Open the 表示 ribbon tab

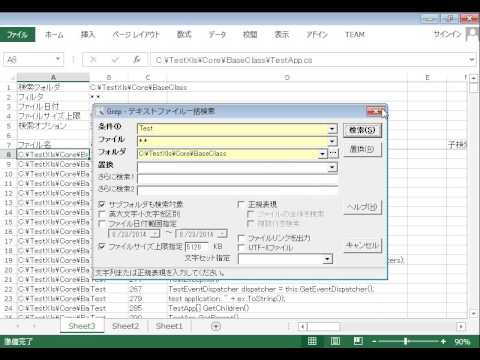[x=282, y=34]
